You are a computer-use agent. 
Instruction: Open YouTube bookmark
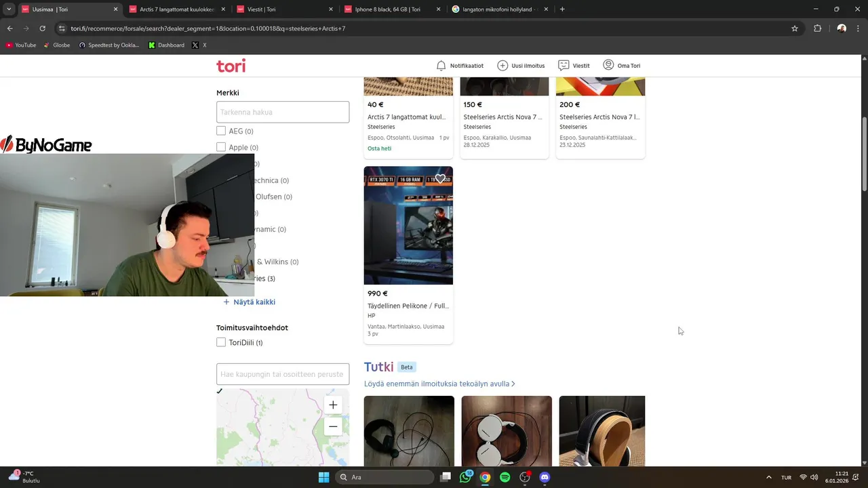tap(21, 45)
